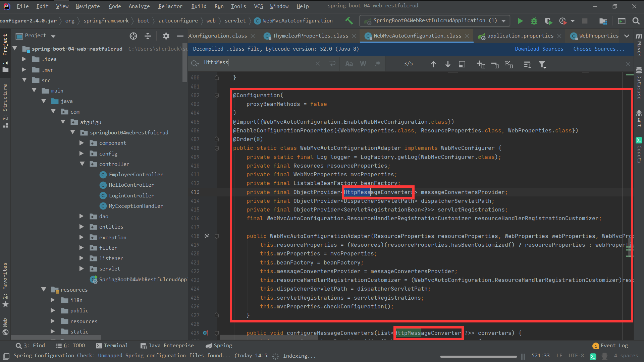This screenshot has height=362, width=644.
Task: Jump to previous search occurrence arrow
Action: click(x=433, y=64)
